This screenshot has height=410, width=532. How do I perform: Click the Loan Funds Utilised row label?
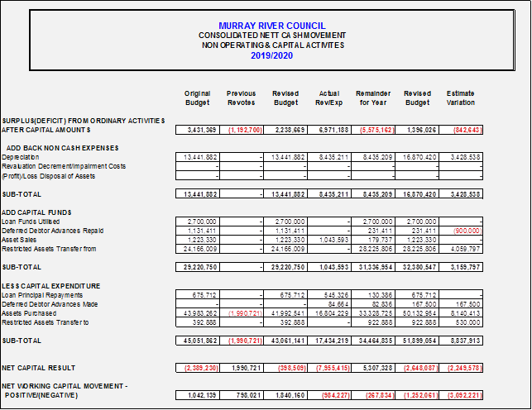31,222
